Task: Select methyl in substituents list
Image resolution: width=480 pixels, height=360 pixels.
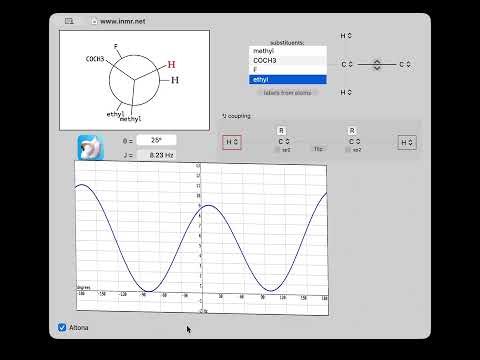Action: tap(288, 51)
